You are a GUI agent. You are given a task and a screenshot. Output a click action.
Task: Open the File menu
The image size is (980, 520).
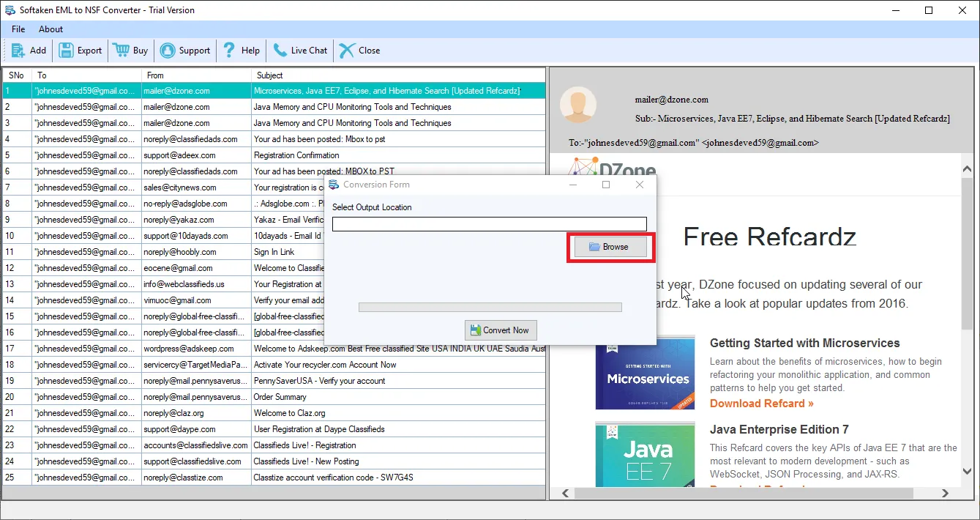pos(18,29)
